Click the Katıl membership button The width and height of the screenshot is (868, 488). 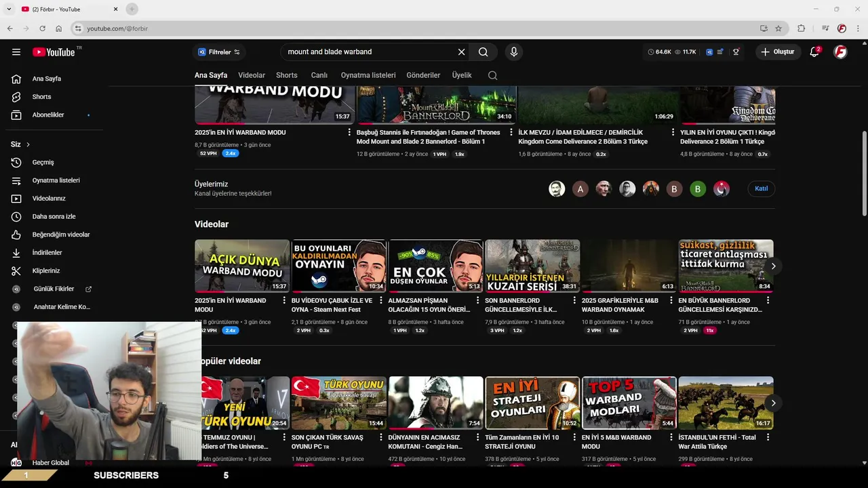click(761, 188)
